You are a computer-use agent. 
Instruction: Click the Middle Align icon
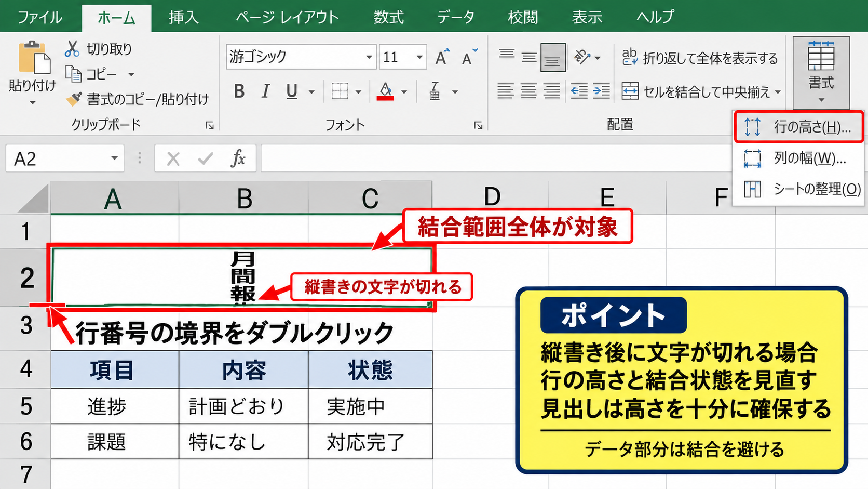[x=529, y=57]
